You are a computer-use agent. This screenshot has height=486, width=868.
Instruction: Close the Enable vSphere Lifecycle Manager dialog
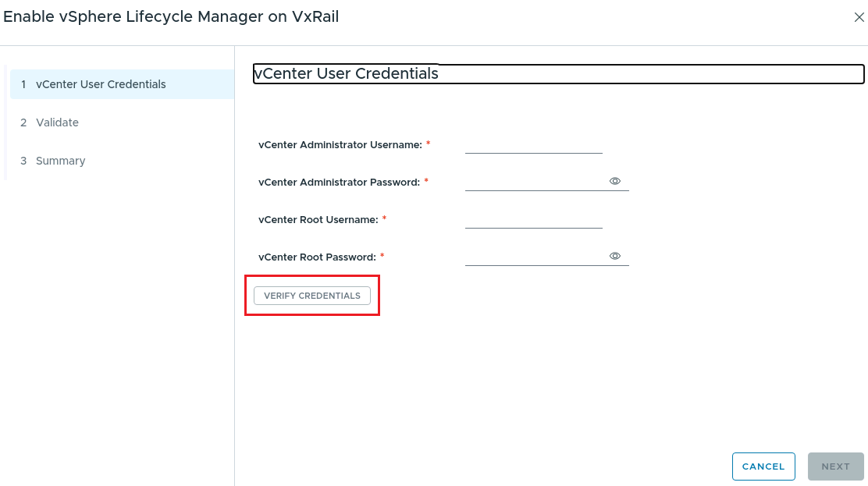(x=859, y=16)
